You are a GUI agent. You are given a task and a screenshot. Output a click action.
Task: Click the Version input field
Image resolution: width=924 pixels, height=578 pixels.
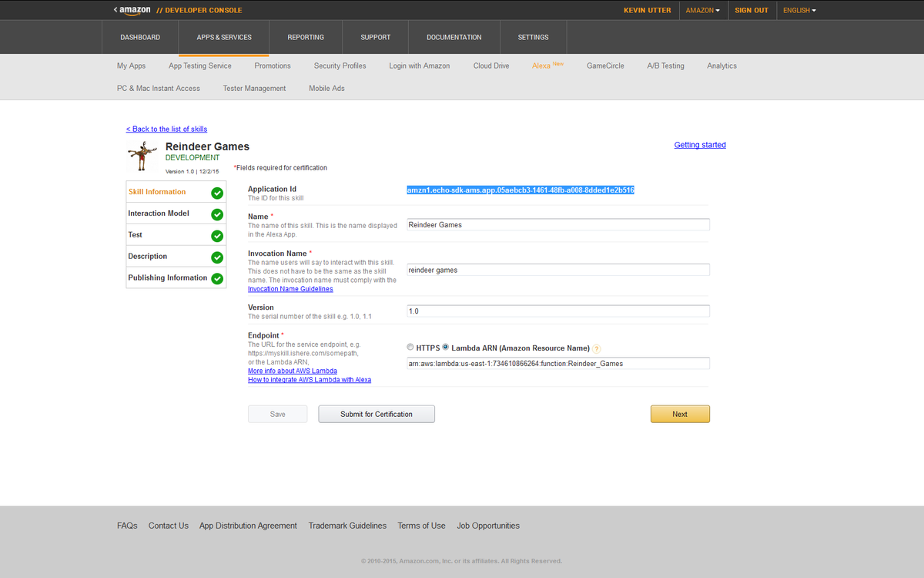tap(558, 311)
